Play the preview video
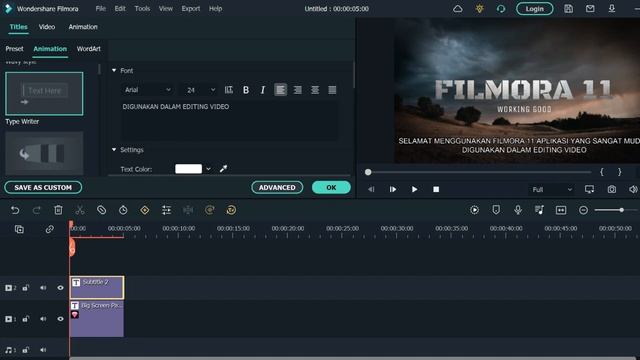 coord(414,189)
